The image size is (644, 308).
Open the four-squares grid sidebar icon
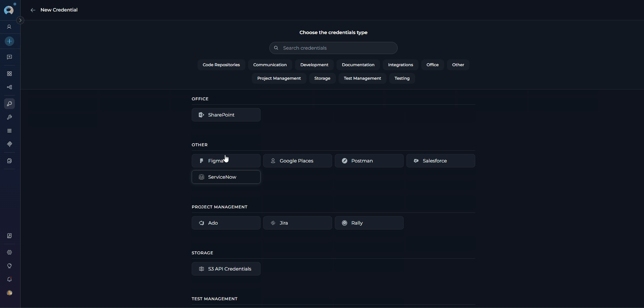[x=9, y=74]
